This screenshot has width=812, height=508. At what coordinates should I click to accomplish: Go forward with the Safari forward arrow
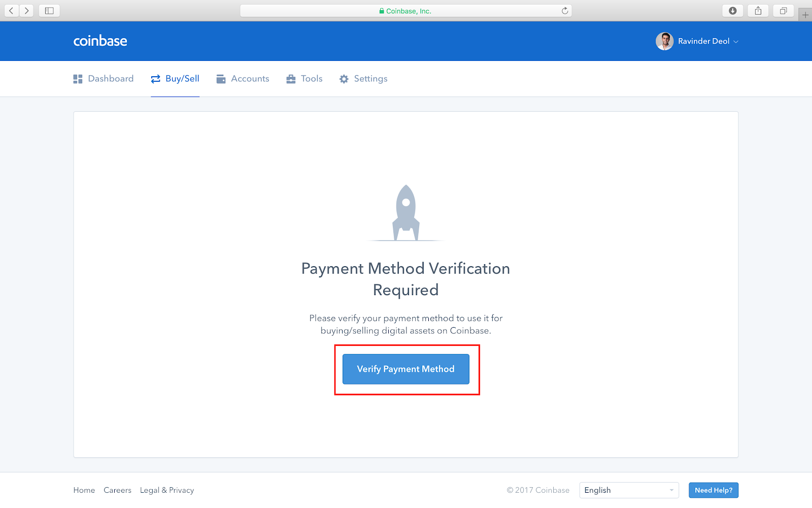[x=27, y=11]
